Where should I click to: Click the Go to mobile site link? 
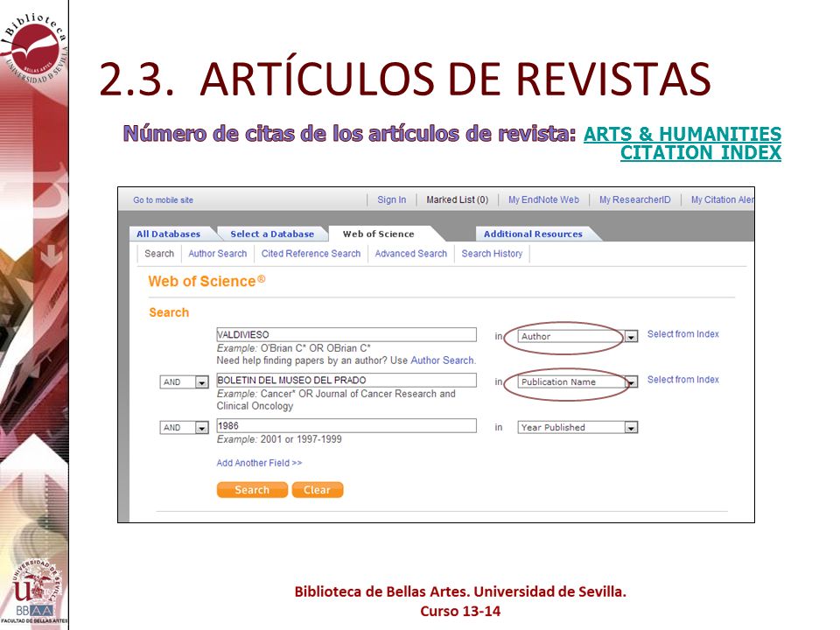[163, 199]
